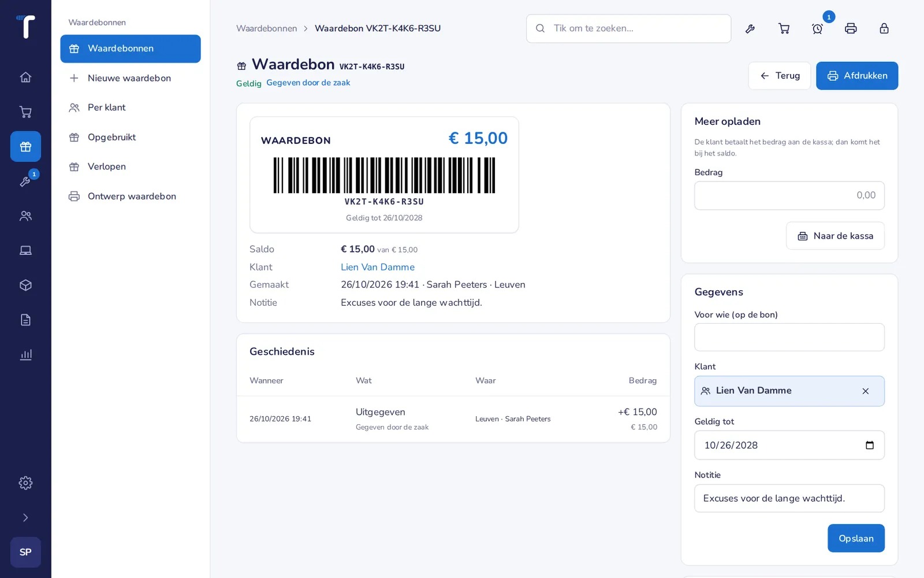Click the Waardebonnen breadcrumb link
This screenshot has height=578, width=924.
tap(266, 28)
